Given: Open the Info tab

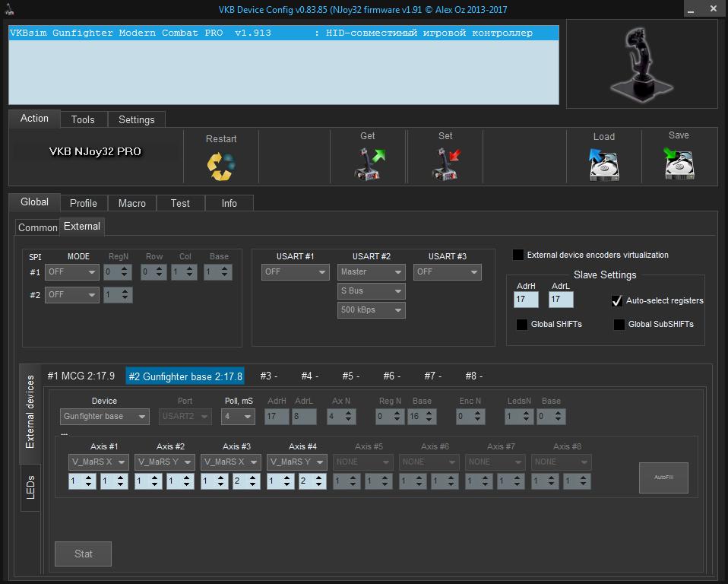Looking at the screenshot, I should coord(229,203).
